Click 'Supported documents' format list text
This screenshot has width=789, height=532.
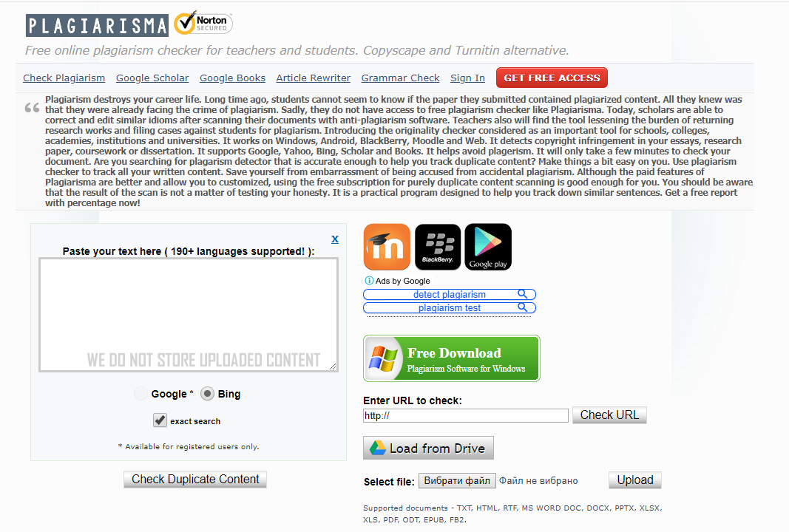(x=512, y=514)
